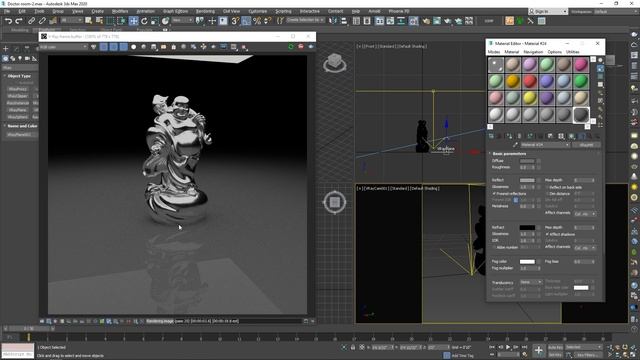
Task: Activate the Select and Link tool
Action: pyautogui.click(x=31, y=20)
